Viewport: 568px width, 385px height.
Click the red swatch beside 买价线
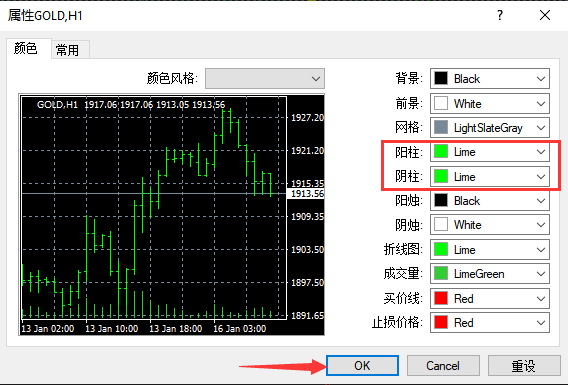tap(441, 298)
